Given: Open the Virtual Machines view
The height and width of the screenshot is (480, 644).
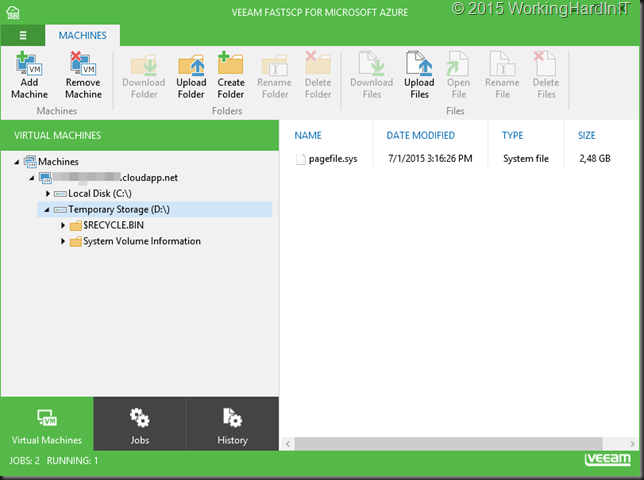Looking at the screenshot, I should 47,424.
